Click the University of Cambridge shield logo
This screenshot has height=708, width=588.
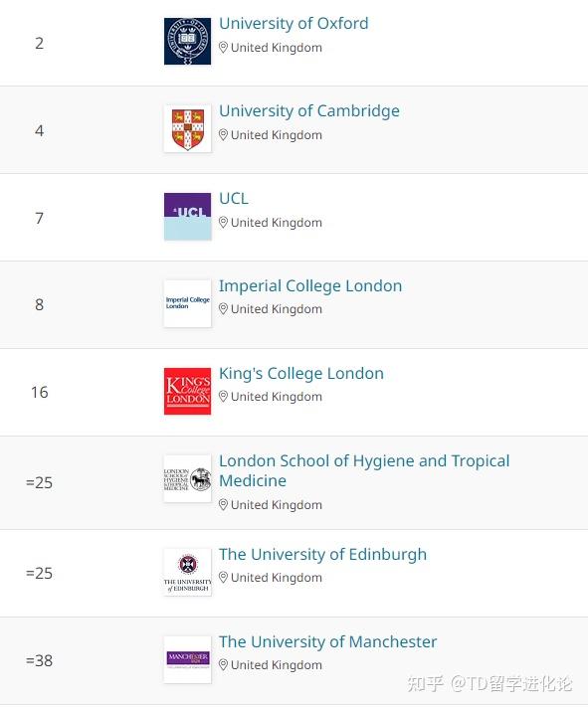pos(187,128)
